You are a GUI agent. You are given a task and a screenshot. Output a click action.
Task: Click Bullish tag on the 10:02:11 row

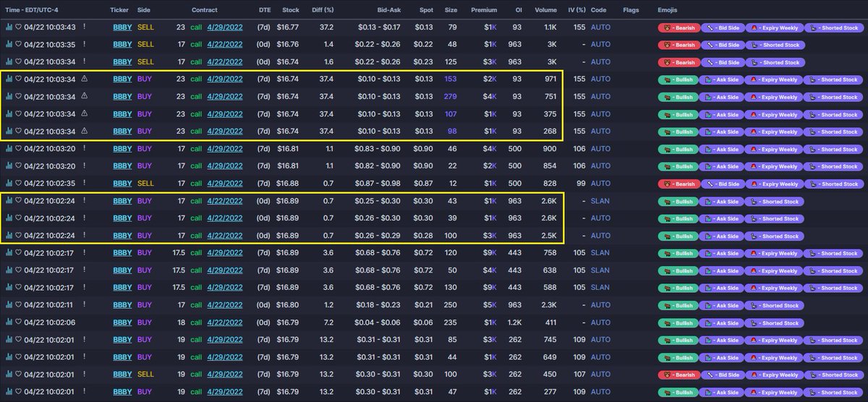(x=678, y=305)
